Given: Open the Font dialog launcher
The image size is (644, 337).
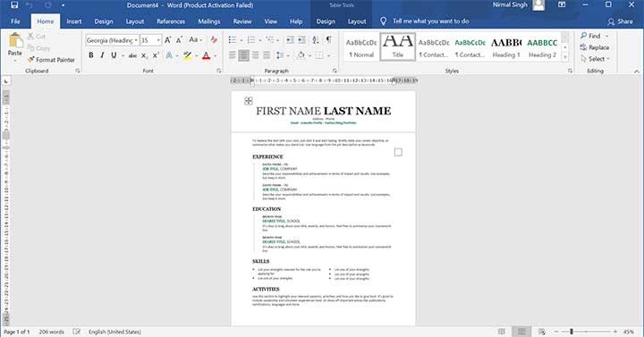Looking at the screenshot, I should (218, 71).
